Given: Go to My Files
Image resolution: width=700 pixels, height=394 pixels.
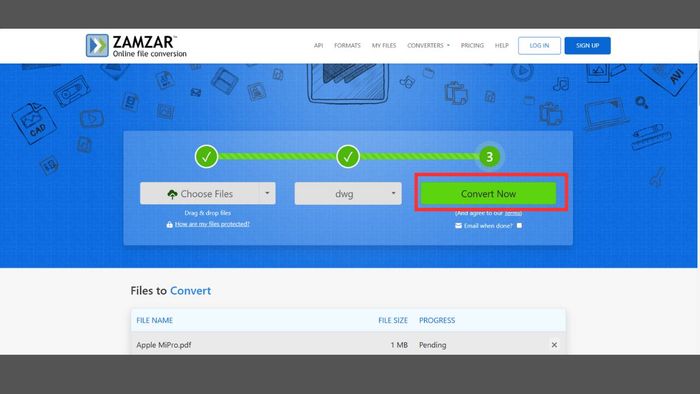Looking at the screenshot, I should coord(384,46).
